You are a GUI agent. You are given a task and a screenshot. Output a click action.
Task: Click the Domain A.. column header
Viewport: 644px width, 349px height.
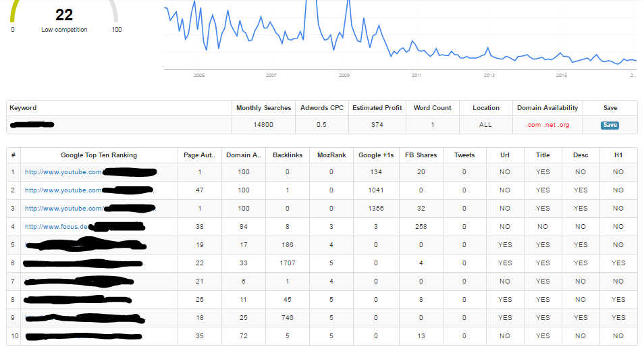point(244,155)
